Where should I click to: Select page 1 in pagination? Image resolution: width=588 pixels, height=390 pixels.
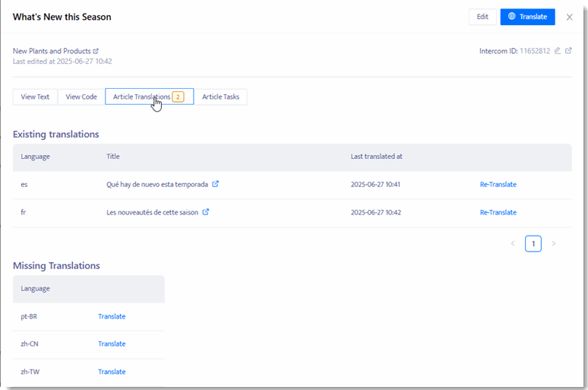pyautogui.click(x=533, y=243)
